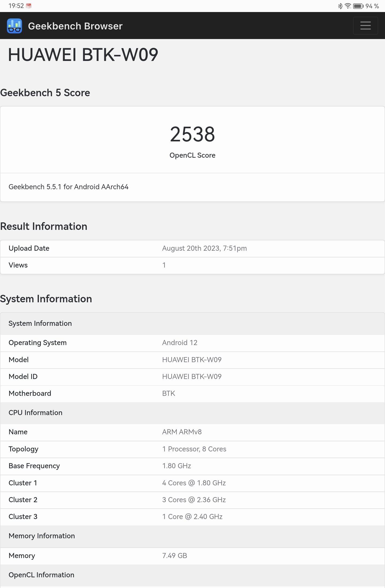The image size is (385, 588).
Task: Click the Base Frequency label
Action: point(34,466)
